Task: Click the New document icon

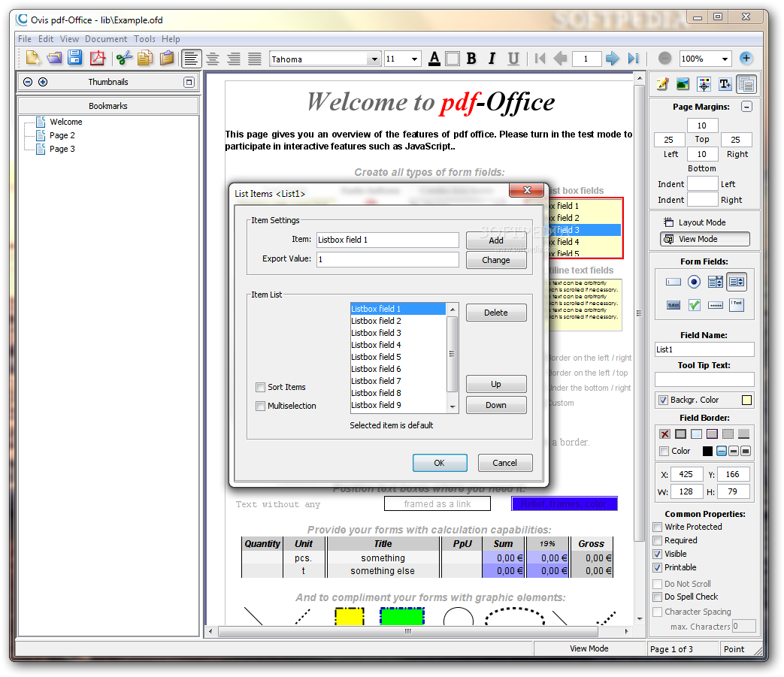Action: 33,59
